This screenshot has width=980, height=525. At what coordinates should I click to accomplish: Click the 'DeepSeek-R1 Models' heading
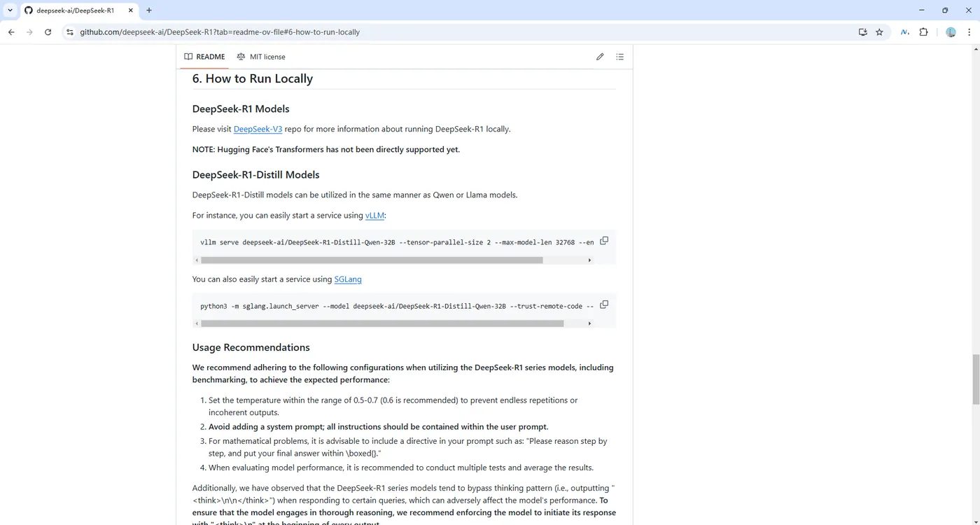tap(241, 108)
